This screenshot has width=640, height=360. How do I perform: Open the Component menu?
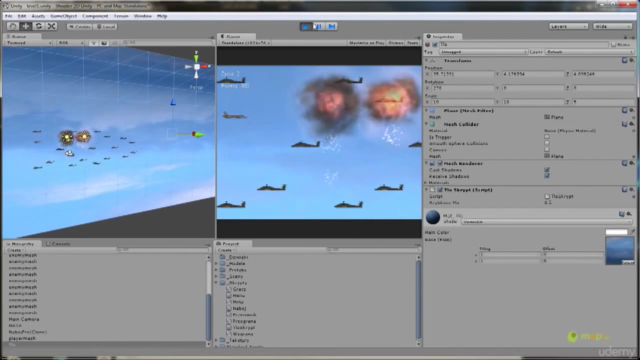tap(95, 16)
